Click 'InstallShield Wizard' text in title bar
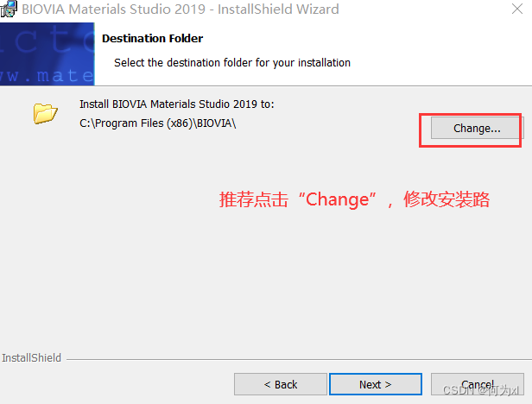The height and width of the screenshot is (404, 532). pyautogui.click(x=278, y=9)
